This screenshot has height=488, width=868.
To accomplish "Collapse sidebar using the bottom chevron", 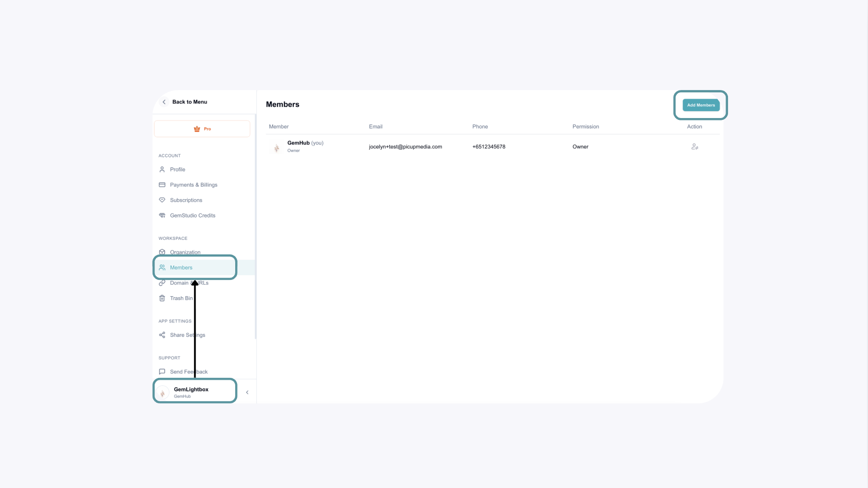I will click(247, 392).
